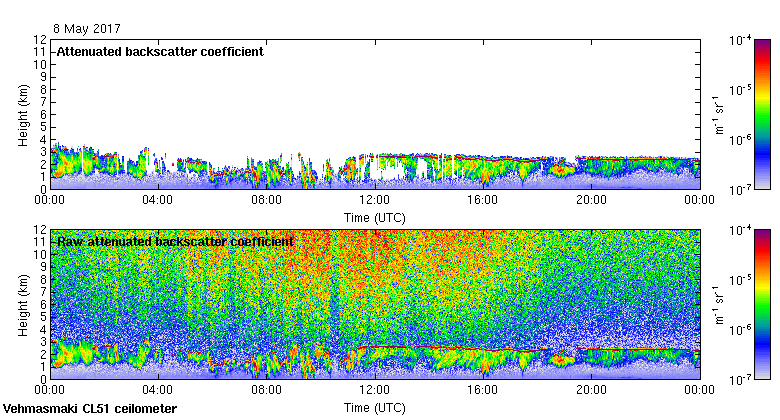Click the date label '8 May 2017'
Viewport: 780px width, 420px height.
(x=87, y=29)
